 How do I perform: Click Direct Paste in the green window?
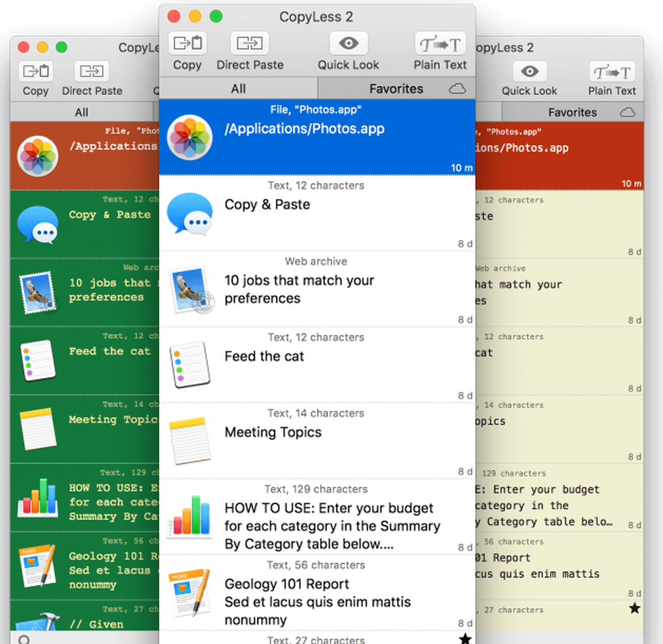(x=91, y=71)
